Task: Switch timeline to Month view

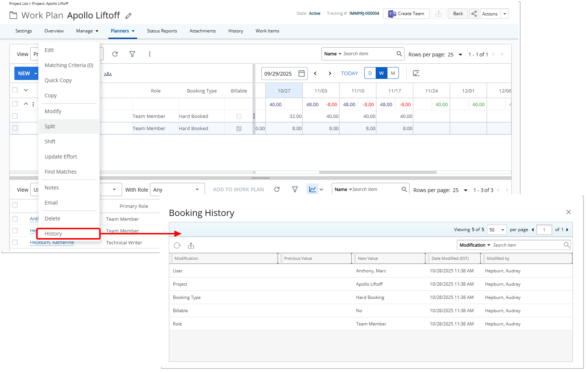Action: click(393, 73)
